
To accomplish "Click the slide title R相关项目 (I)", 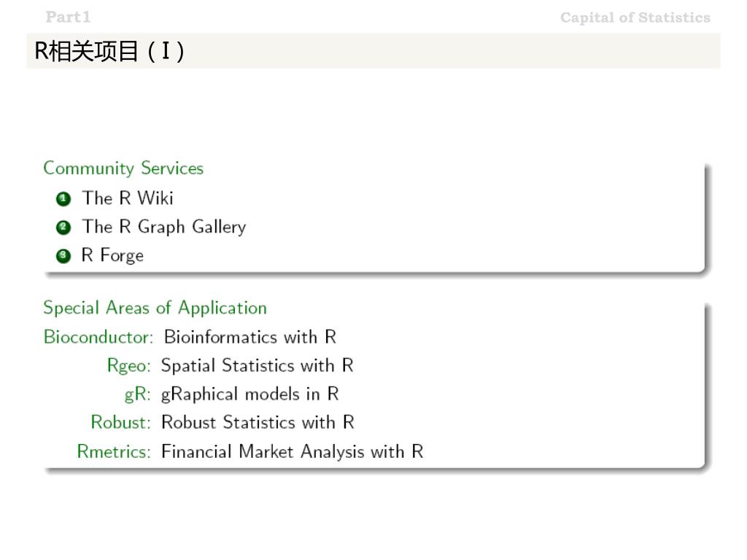I will [109, 51].
